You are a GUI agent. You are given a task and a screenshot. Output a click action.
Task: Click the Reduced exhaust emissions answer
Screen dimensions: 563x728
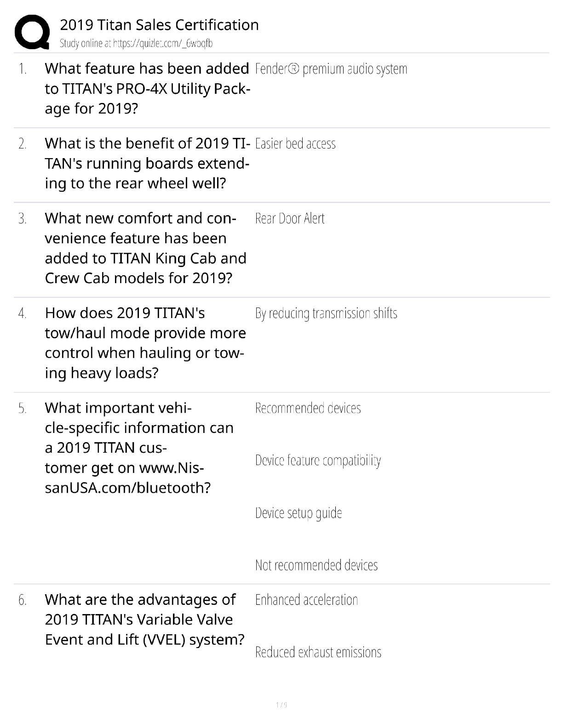pos(318,652)
